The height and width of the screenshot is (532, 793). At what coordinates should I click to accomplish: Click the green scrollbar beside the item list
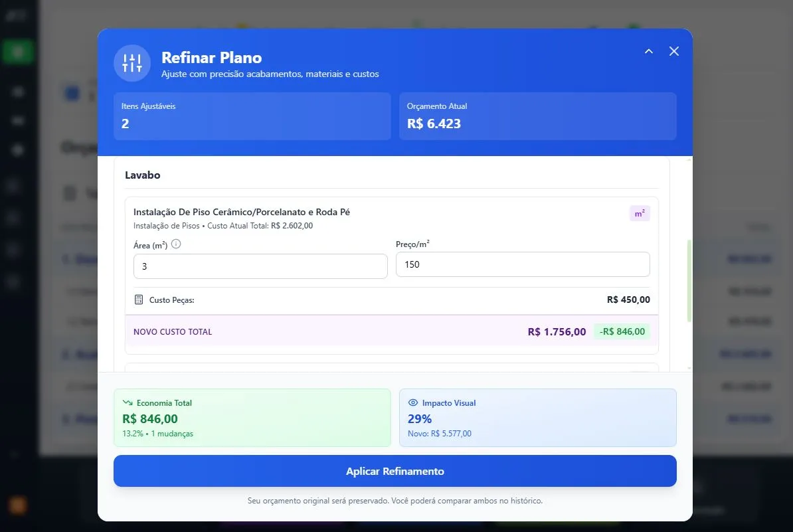tap(689, 279)
